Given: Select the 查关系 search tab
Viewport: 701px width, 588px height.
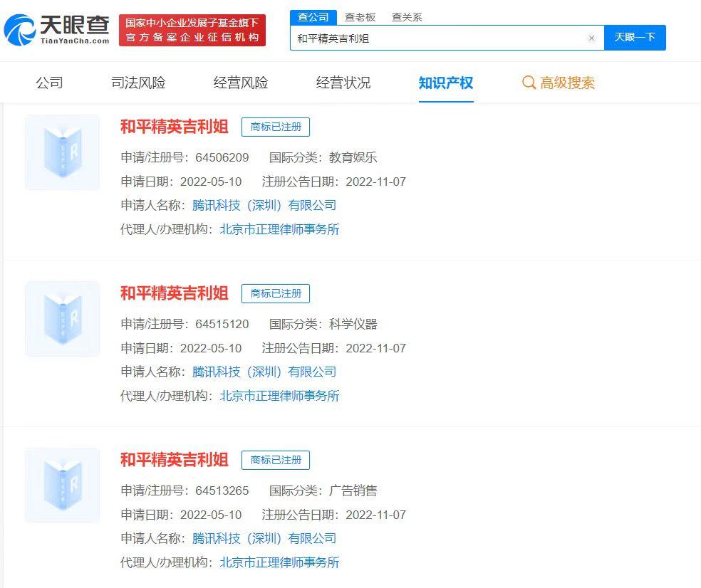Looking at the screenshot, I should pyautogui.click(x=407, y=17).
